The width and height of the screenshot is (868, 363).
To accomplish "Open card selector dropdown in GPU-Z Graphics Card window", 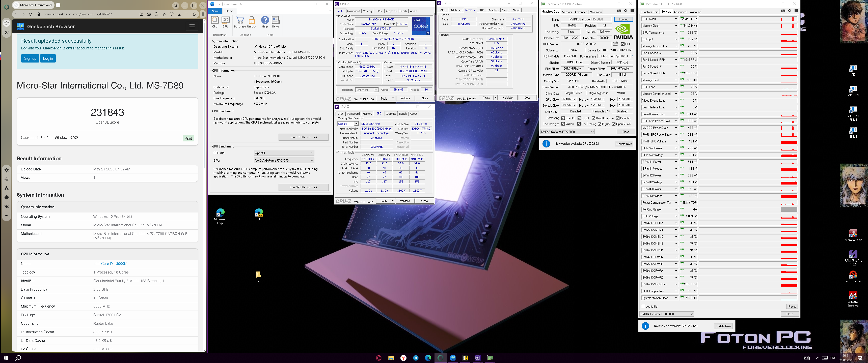I will [567, 132].
